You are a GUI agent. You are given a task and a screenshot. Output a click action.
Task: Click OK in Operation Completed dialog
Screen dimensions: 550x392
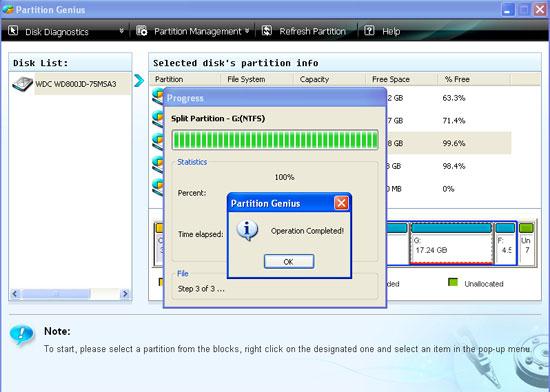click(289, 262)
